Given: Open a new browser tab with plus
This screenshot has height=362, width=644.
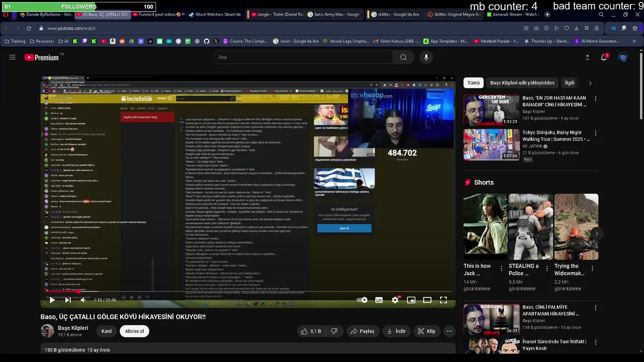Looking at the screenshot, I should coord(547,15).
